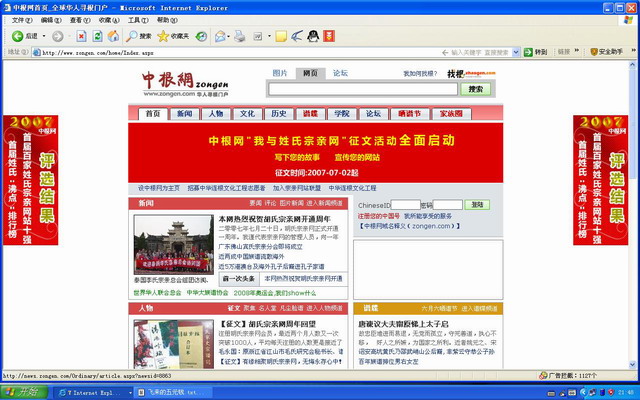Click the Edit with Word icon
Screen dimensions: 640x400
pos(258,36)
